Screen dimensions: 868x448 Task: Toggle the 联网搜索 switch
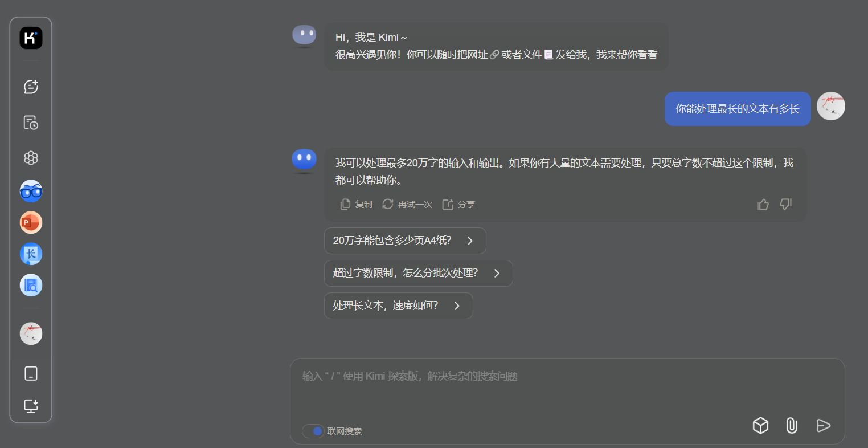[313, 431]
